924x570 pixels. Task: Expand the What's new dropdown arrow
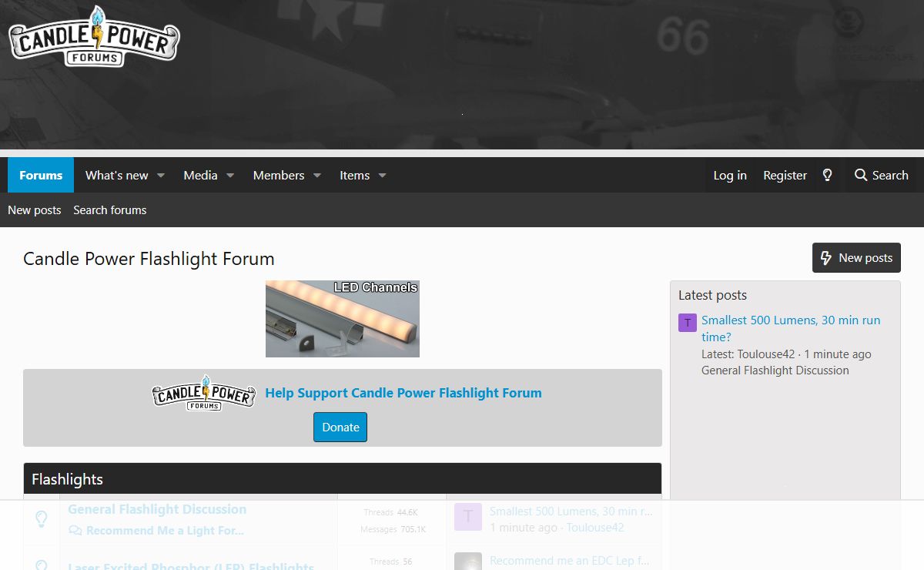(161, 176)
